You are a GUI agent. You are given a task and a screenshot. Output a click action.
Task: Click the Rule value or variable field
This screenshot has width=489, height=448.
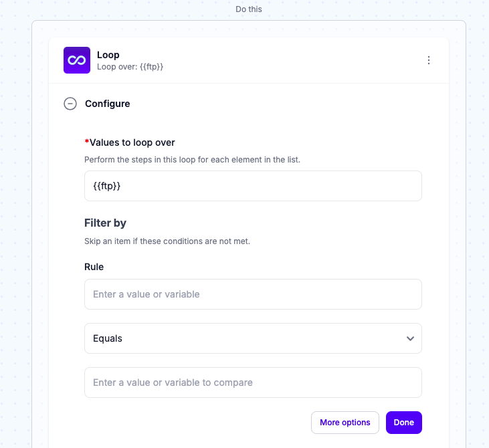[x=253, y=294]
